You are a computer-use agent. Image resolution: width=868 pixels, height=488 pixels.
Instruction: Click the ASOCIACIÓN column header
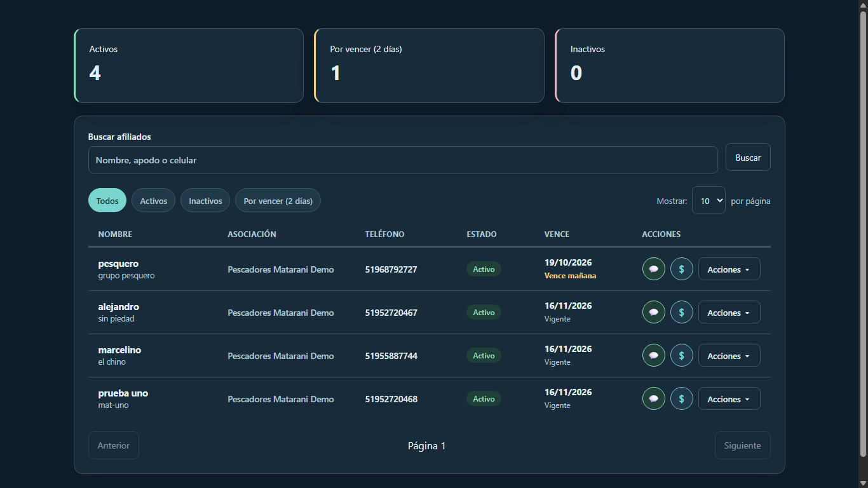252,234
